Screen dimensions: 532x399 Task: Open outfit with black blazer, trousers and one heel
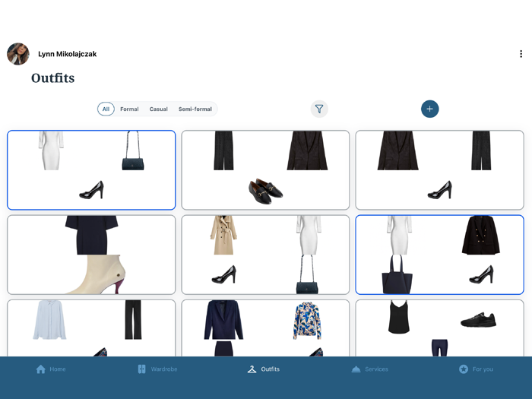coord(440,170)
